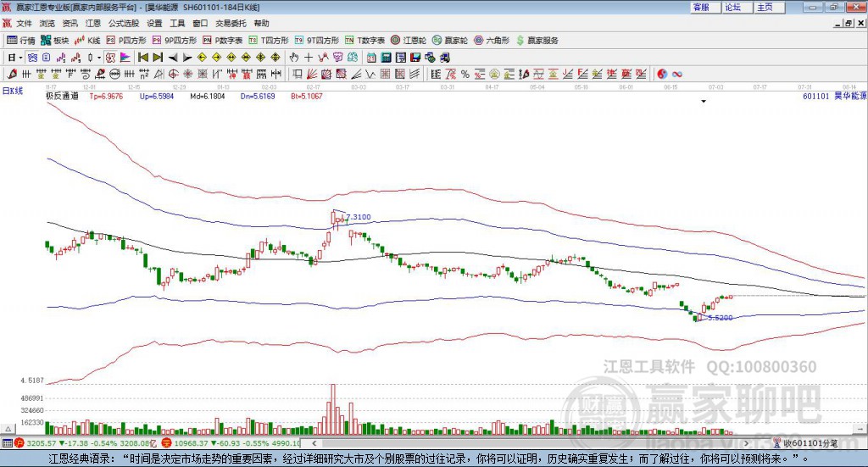The width and height of the screenshot is (868, 467).
Task: Open the T数字表 tool
Action: point(364,41)
